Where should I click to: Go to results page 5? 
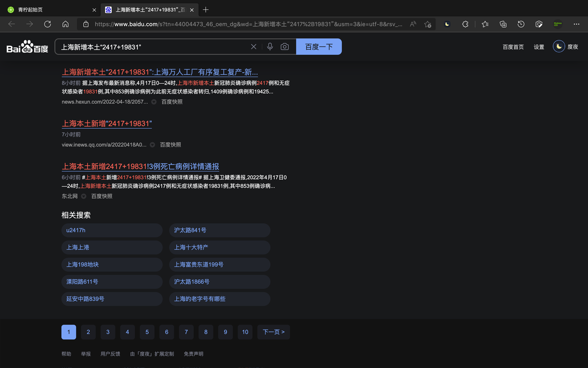147,332
